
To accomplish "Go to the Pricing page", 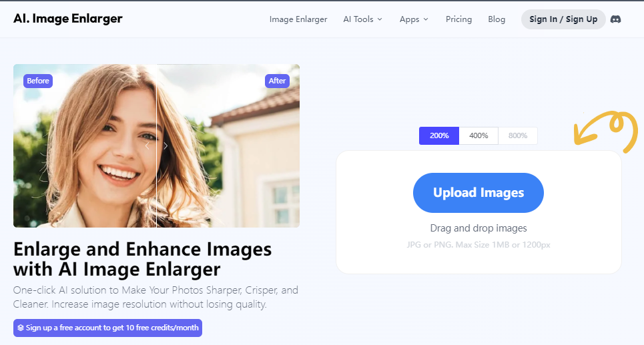I will point(458,19).
